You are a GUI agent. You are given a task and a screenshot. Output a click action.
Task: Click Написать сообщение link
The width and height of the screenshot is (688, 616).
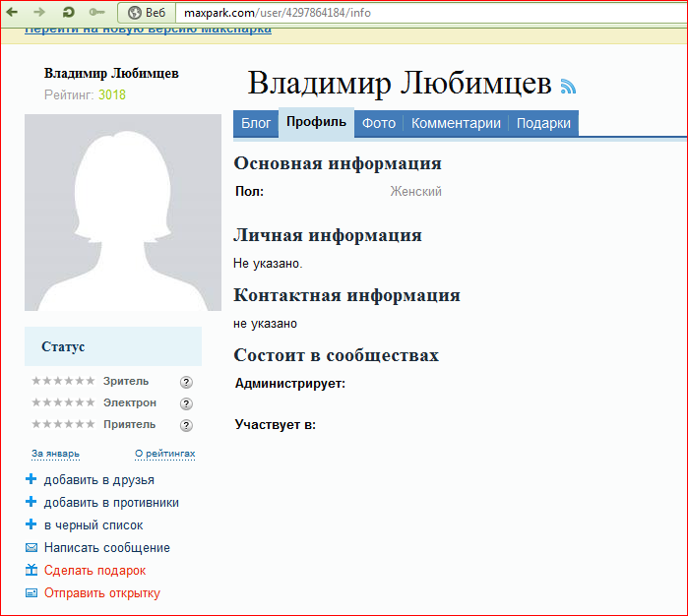107,548
